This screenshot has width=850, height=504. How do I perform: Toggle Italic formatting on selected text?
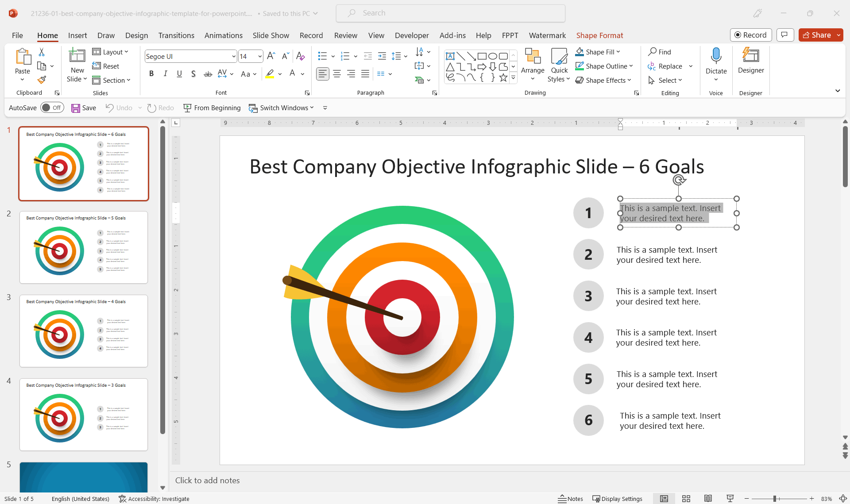[165, 73]
